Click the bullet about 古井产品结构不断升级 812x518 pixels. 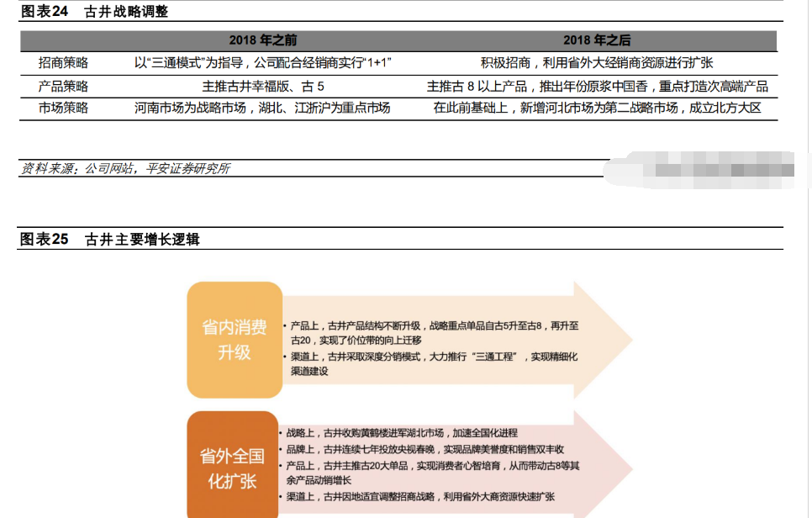point(431,333)
